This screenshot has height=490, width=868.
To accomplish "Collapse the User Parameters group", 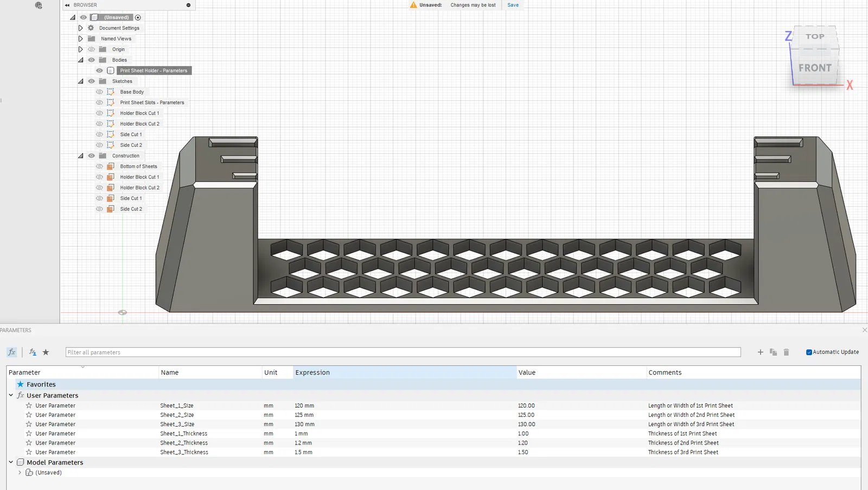I will (11, 395).
